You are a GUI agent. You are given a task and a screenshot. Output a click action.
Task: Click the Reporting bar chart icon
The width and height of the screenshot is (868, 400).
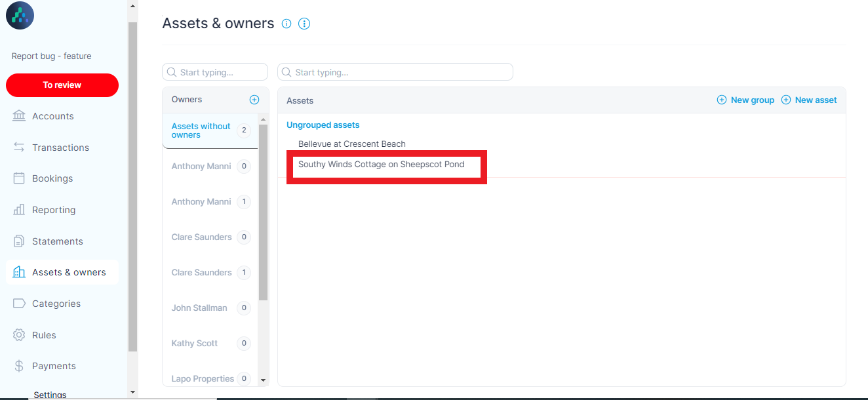[x=19, y=210]
